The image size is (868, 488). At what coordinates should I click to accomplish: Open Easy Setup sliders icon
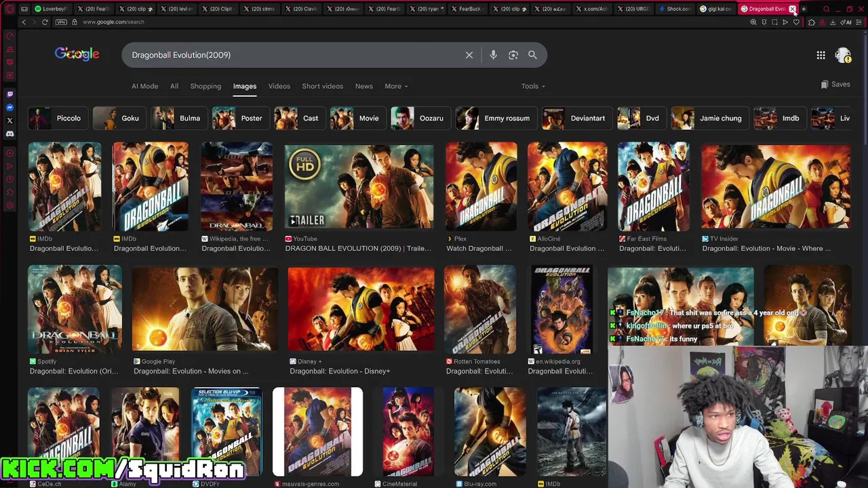[859, 22]
